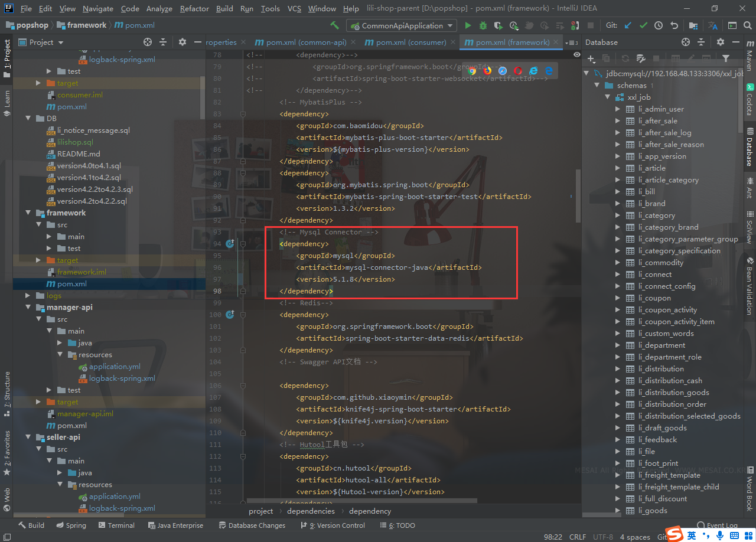Refresh the database connection
This screenshot has width=756, height=542.
coord(625,58)
